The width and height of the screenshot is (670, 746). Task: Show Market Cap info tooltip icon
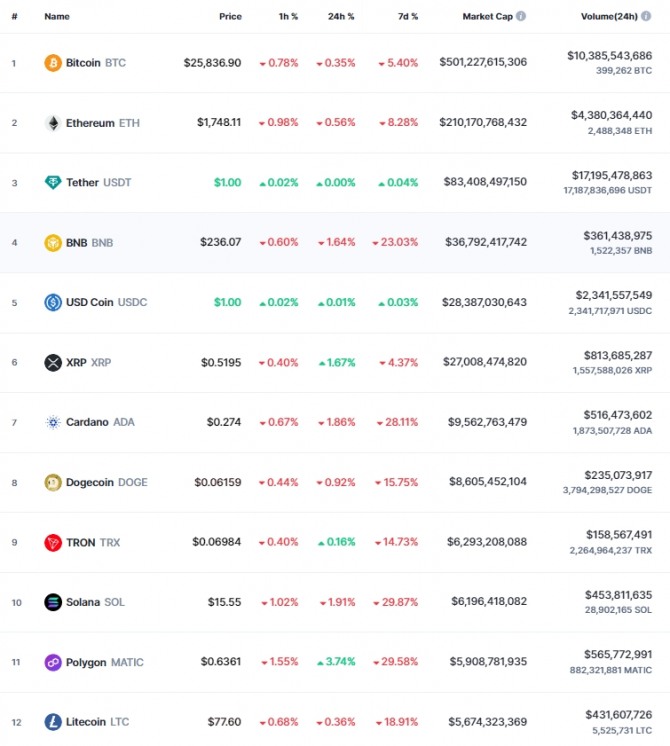[x=521, y=16]
